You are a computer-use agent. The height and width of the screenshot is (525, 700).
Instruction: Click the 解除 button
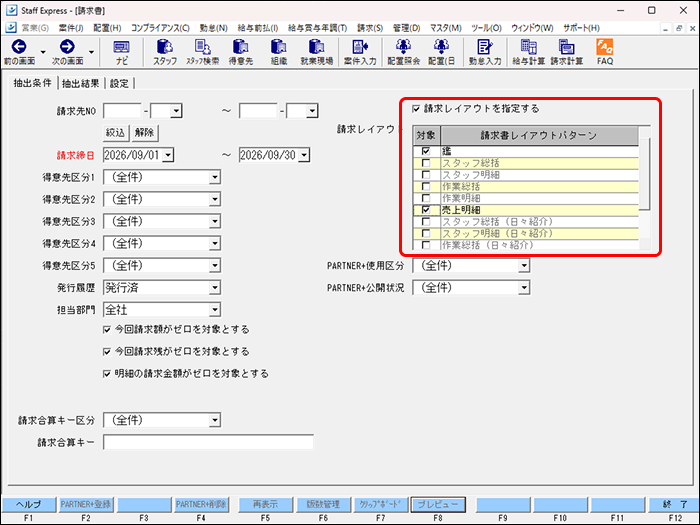(x=145, y=133)
